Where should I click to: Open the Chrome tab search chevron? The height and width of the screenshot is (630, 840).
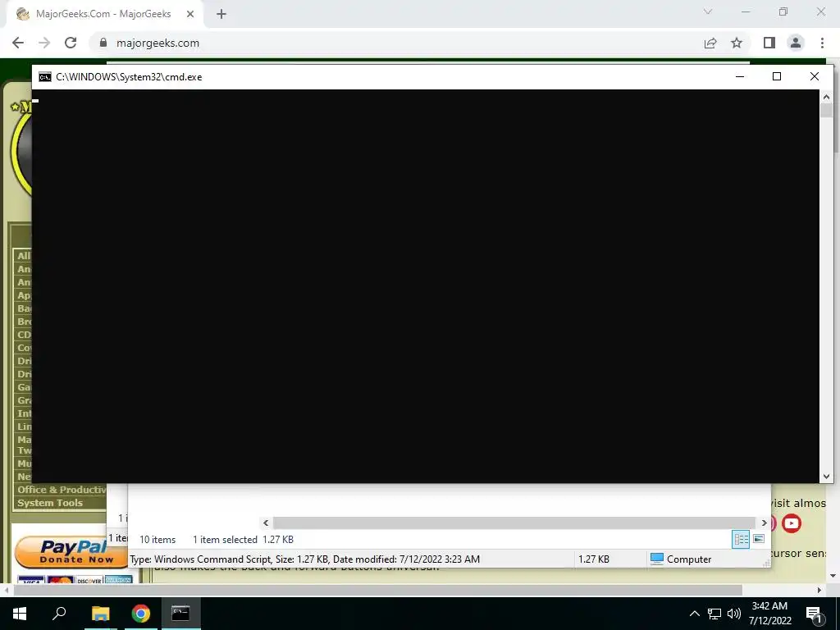708,11
